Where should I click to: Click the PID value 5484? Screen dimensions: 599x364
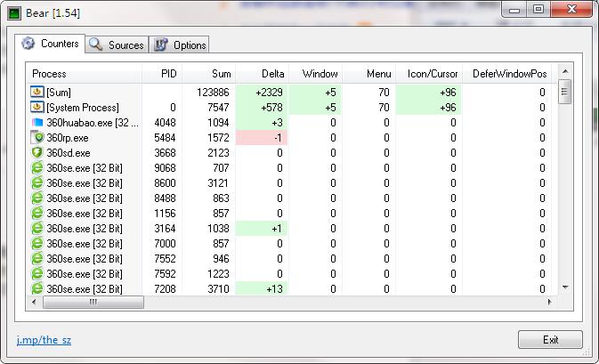click(165, 138)
